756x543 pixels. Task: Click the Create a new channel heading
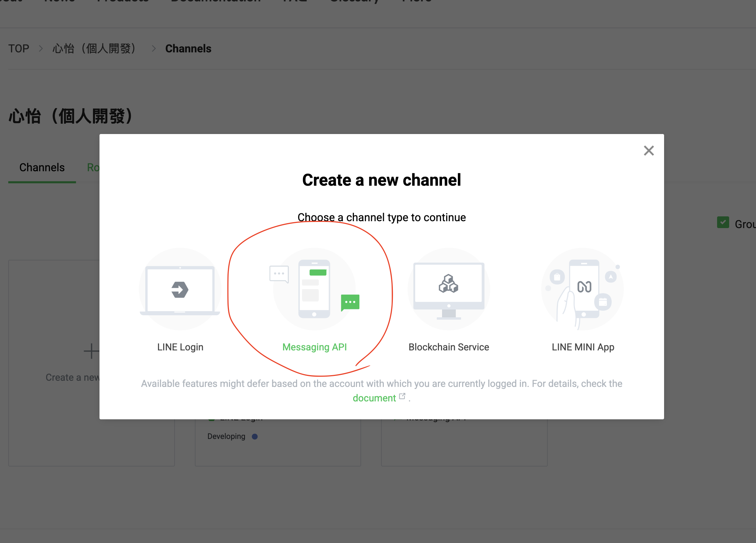[381, 180]
